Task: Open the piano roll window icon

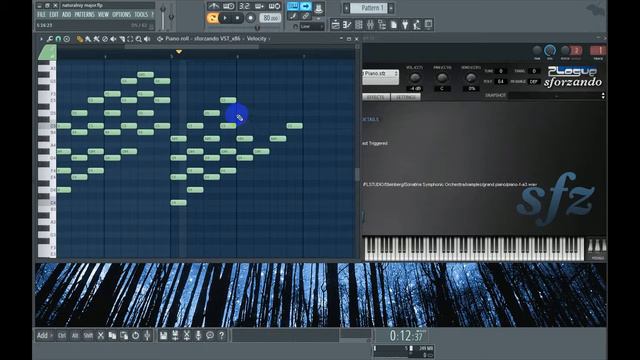Action: click(x=347, y=25)
